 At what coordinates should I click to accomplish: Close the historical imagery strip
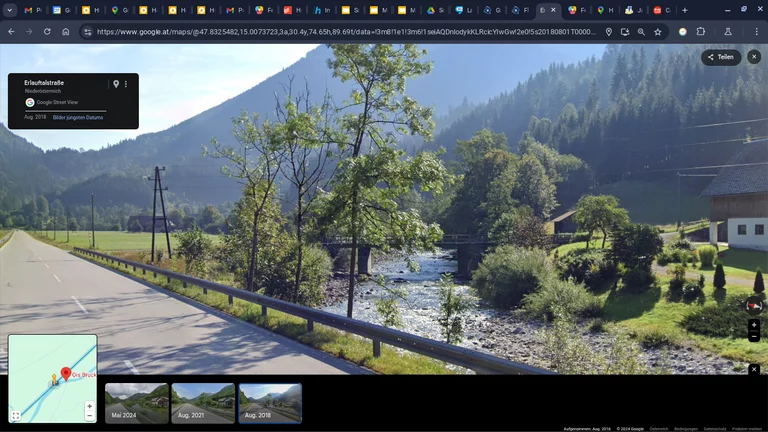click(754, 369)
